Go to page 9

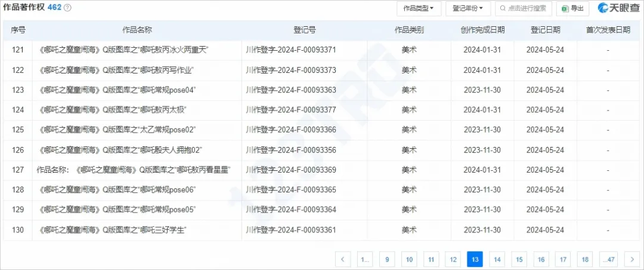point(387,260)
